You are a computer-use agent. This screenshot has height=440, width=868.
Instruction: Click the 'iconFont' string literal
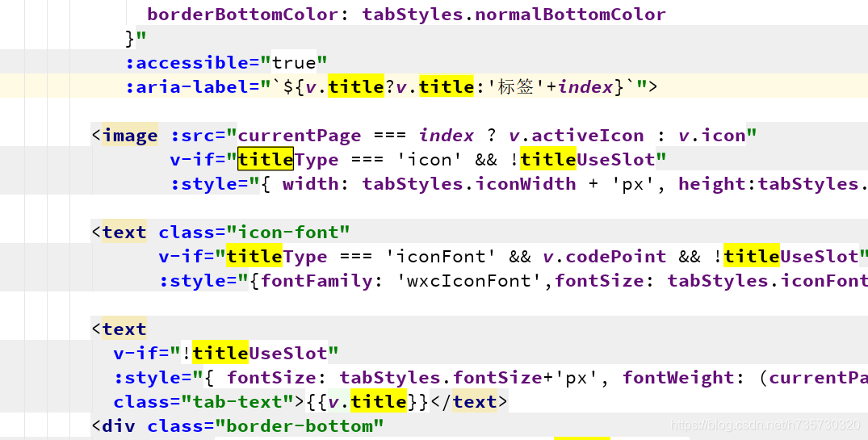click(x=441, y=257)
